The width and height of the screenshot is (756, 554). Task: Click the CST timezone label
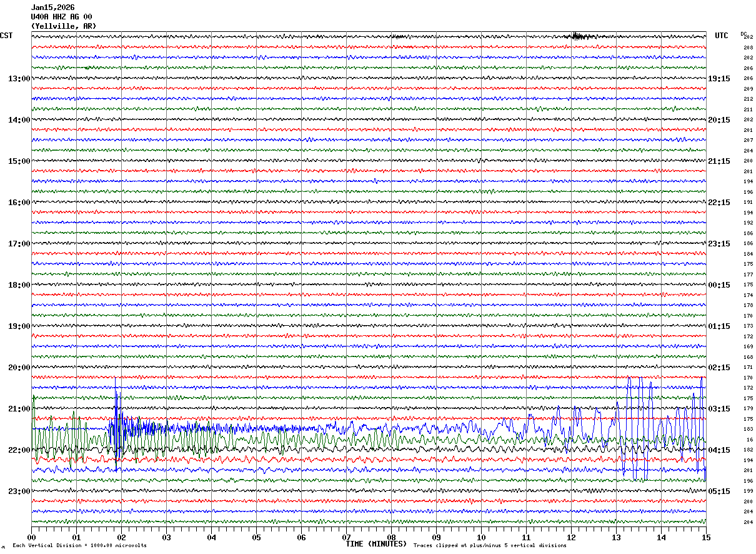[6, 36]
